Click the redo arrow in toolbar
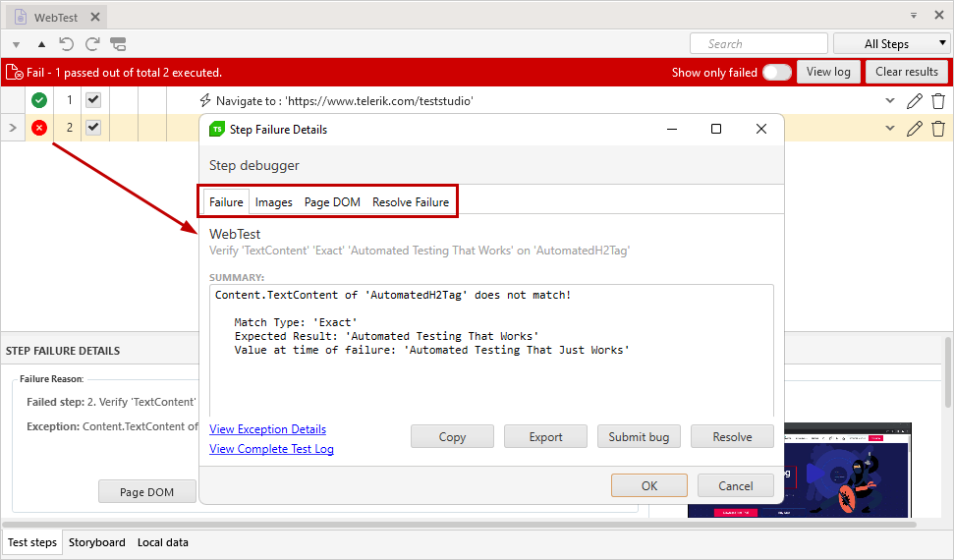Image resolution: width=954 pixels, height=560 pixels. point(92,44)
